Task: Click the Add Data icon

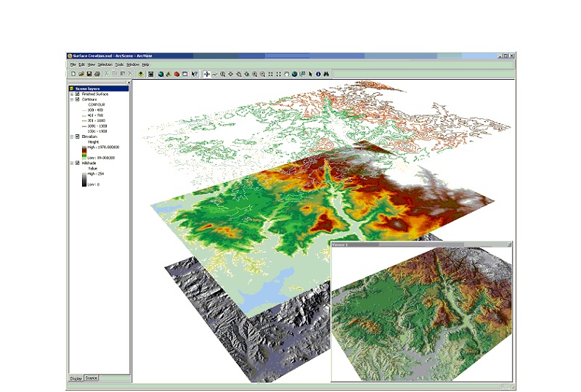Action: point(139,74)
